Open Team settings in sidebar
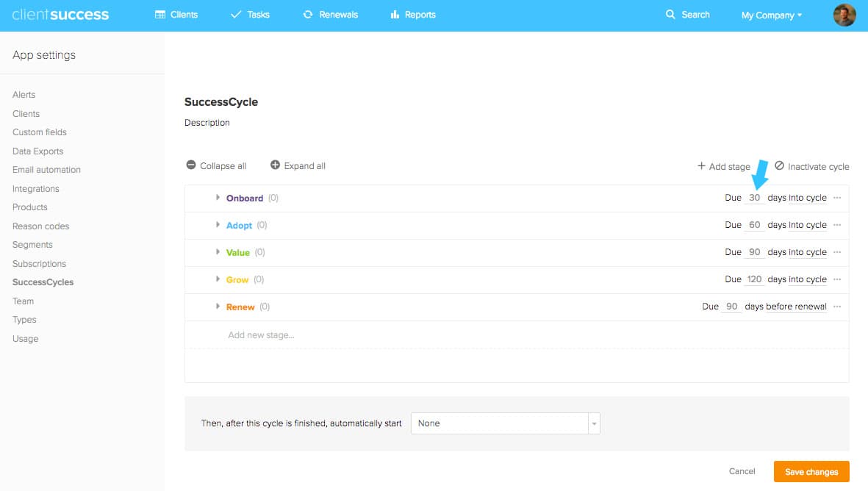868x491 pixels. coord(23,301)
